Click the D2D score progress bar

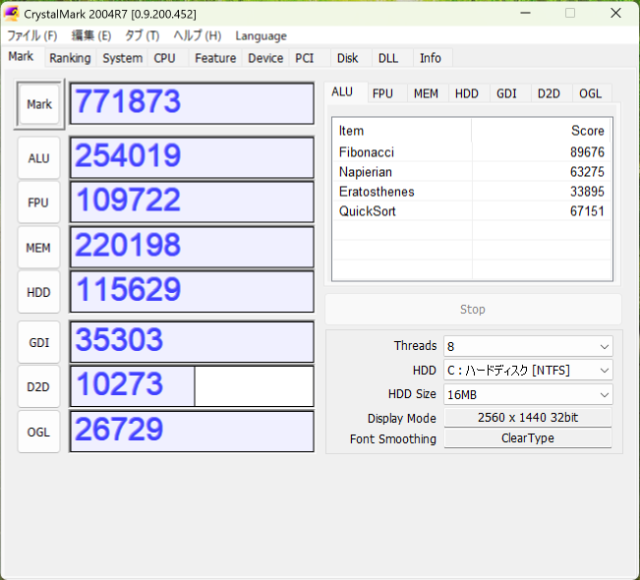tap(191, 386)
